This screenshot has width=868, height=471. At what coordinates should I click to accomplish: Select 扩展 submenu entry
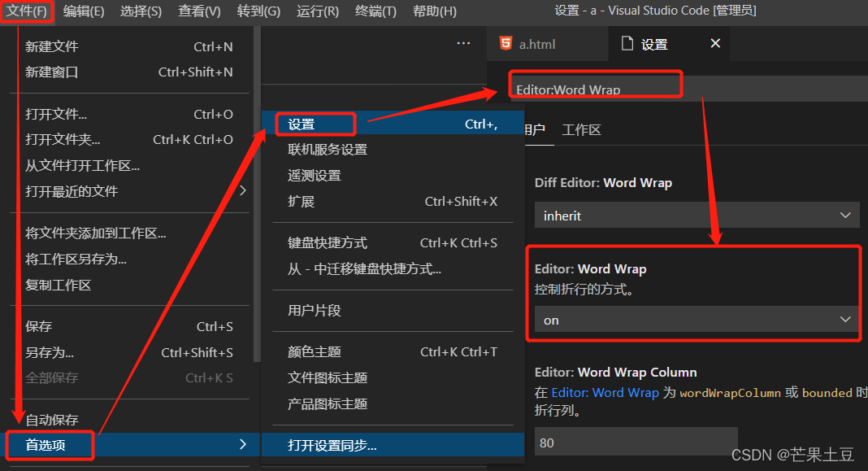coord(393,202)
